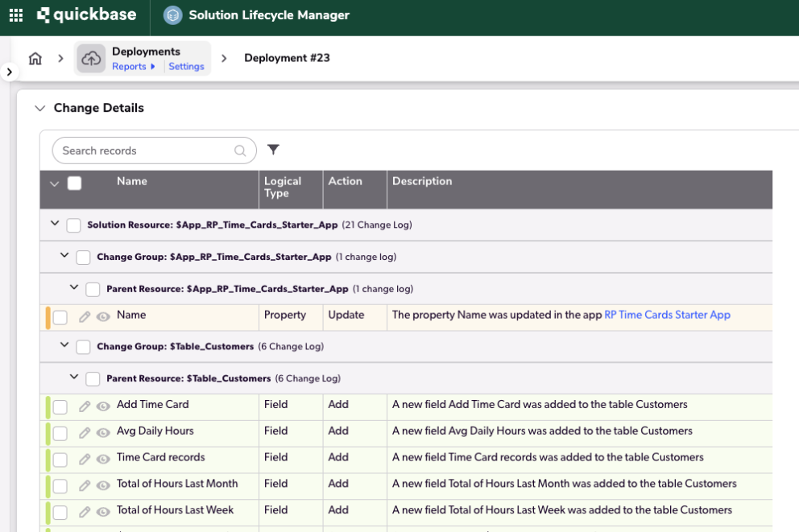Screen dimensions: 799x532
Task: Collapse Solution Resource $App_RP_Time_Cards_Starter_App group
Action: tap(55, 225)
